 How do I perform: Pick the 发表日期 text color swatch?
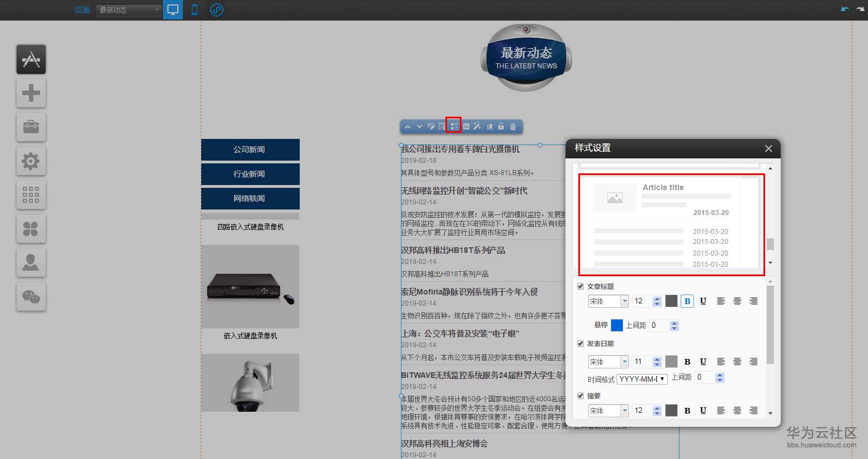671,362
